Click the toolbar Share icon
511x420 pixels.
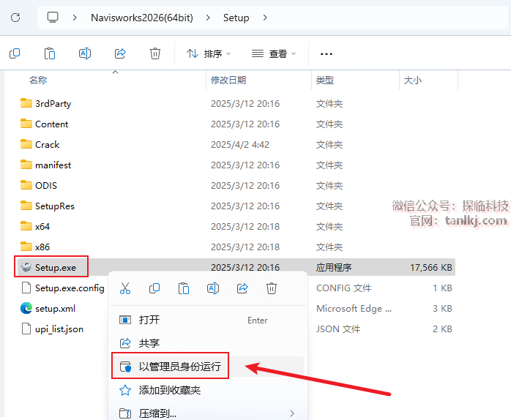120,53
